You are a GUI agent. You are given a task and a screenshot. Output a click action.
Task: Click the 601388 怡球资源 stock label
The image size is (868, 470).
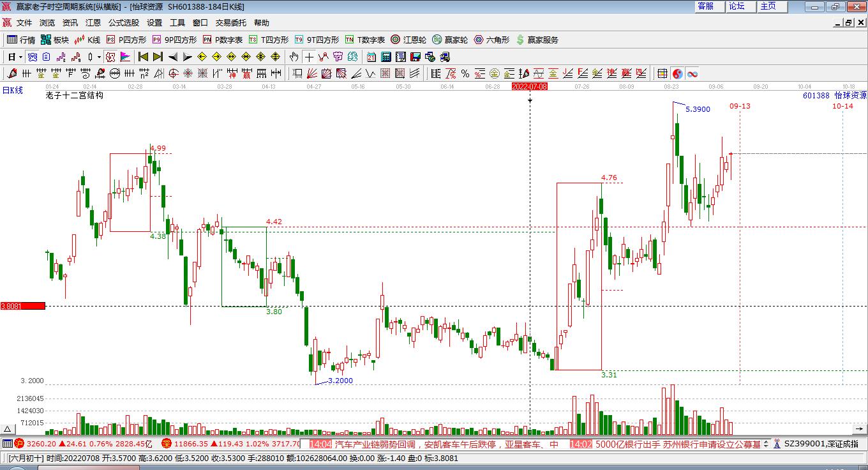coord(834,96)
